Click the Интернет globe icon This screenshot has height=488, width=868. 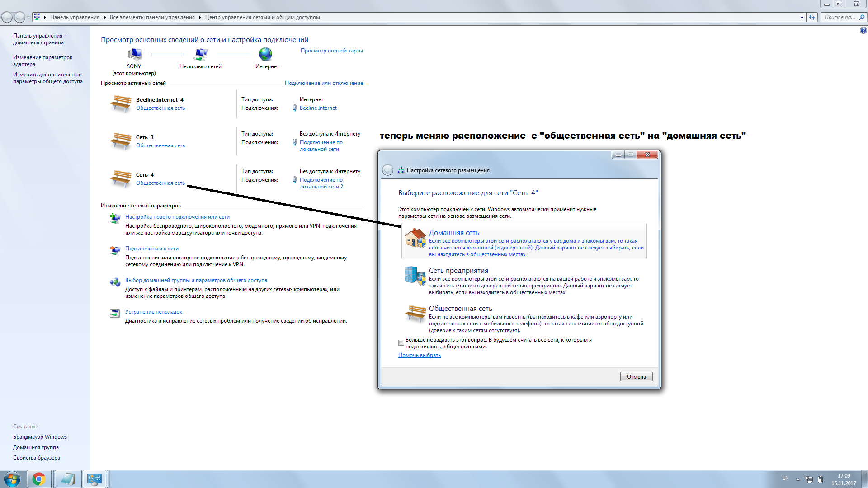pos(265,54)
